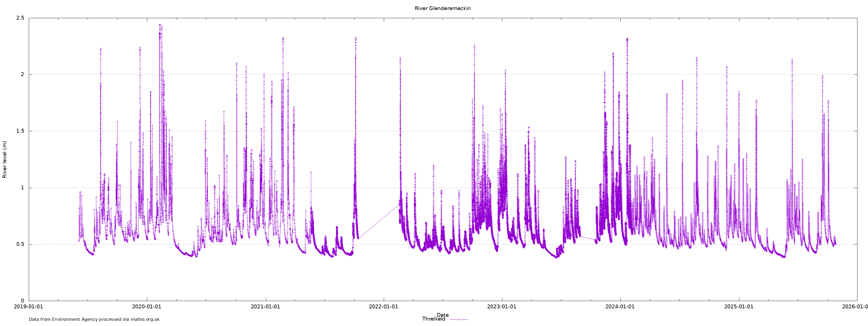Viewport: 868px width, 326px height.
Task: Select the 2024-01-01 date tick label
Action: pos(620,306)
